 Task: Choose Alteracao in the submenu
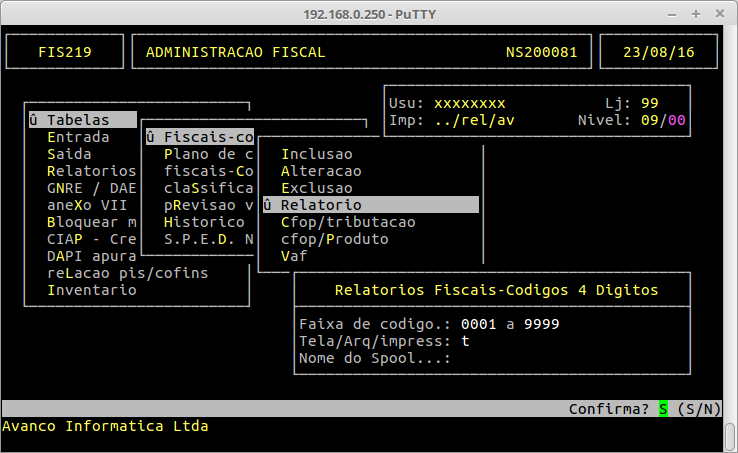[x=320, y=171]
